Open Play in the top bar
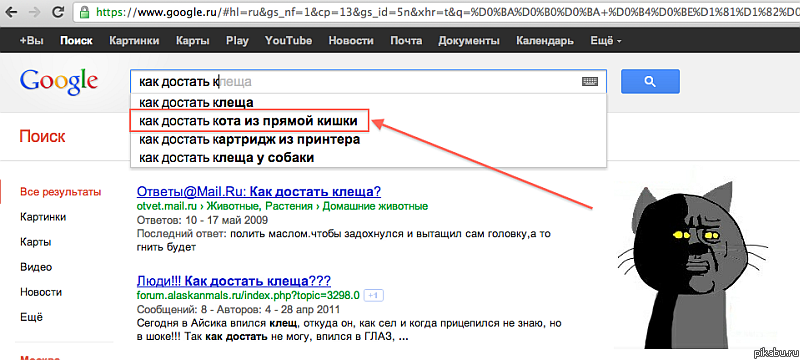This screenshot has width=800, height=360. click(x=237, y=41)
